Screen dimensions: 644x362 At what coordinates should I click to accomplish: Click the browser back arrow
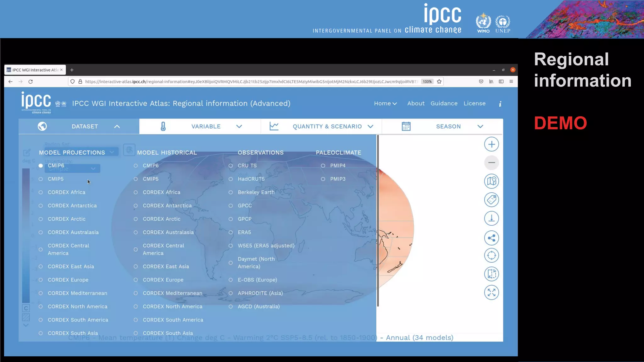coord(10,82)
